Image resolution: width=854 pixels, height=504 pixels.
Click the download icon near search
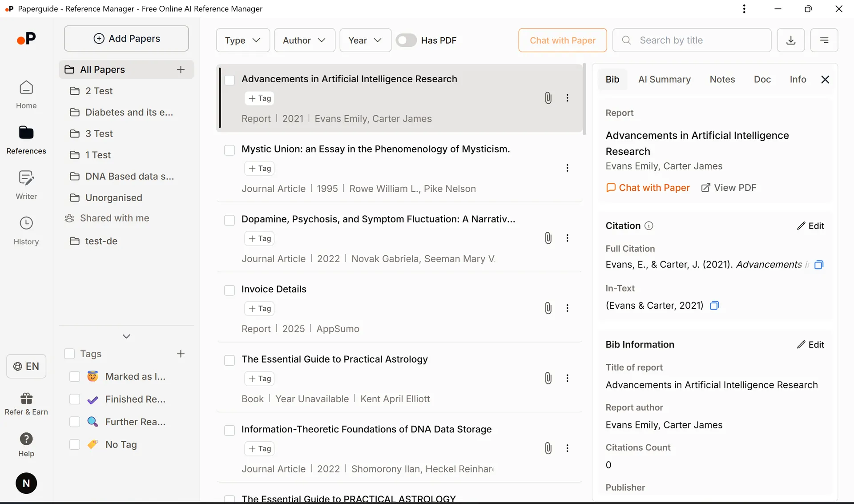coord(790,40)
